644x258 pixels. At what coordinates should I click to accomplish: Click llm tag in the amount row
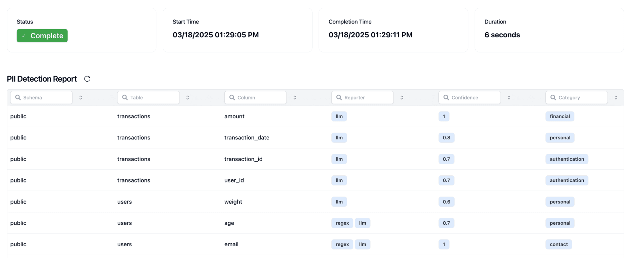coord(339,116)
